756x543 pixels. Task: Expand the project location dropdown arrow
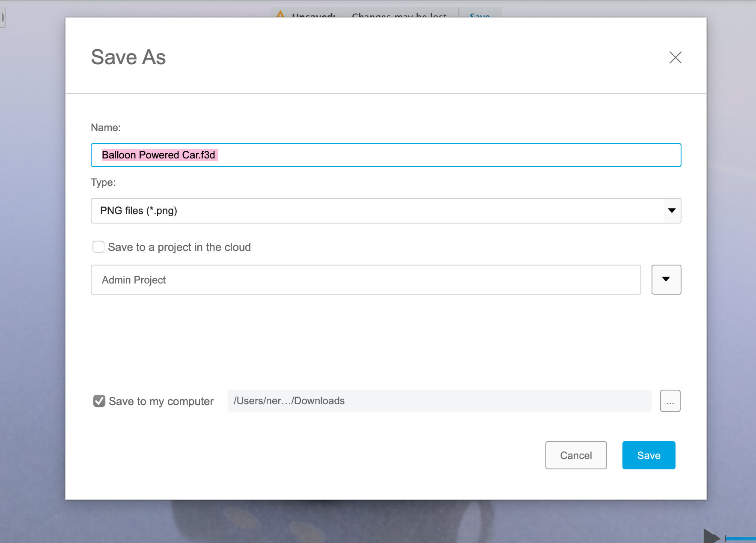coord(666,280)
